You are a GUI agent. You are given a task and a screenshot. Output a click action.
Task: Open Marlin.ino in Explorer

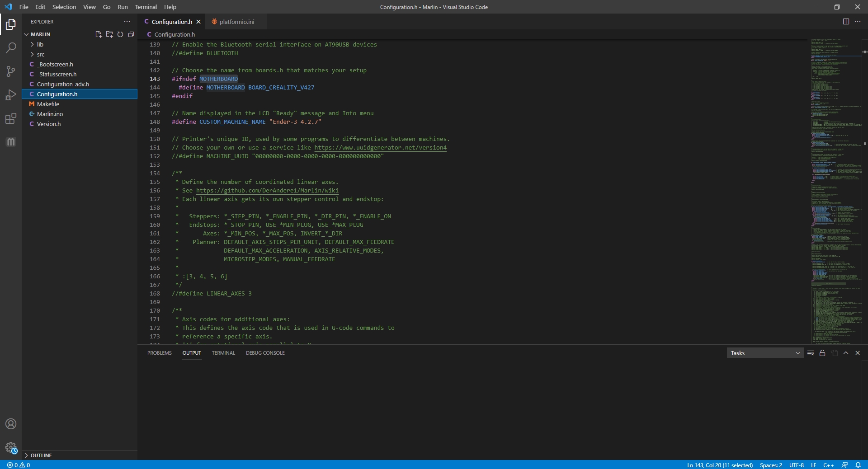coord(80,114)
